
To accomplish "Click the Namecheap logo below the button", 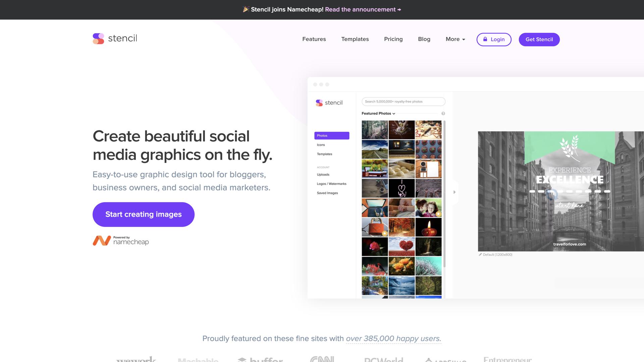I will coord(121,240).
